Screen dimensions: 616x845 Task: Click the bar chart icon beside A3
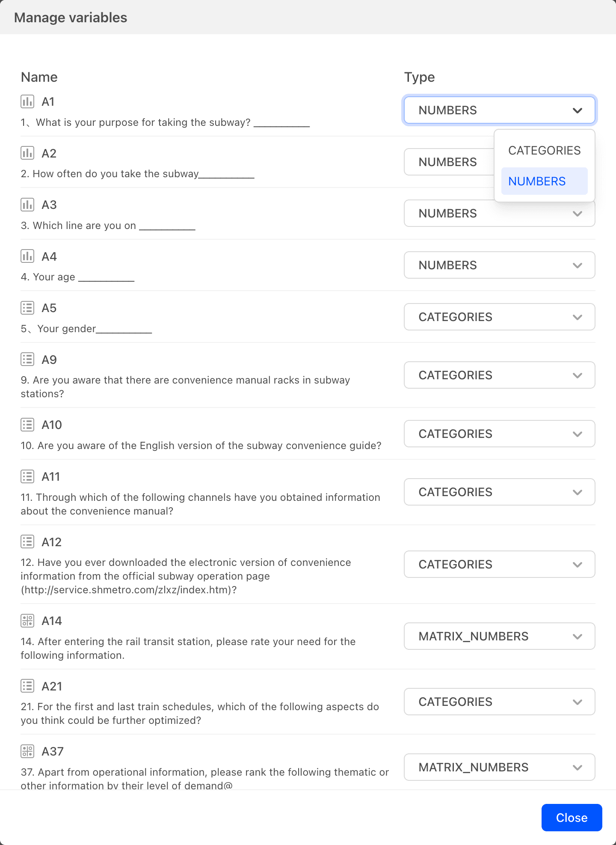tap(27, 205)
